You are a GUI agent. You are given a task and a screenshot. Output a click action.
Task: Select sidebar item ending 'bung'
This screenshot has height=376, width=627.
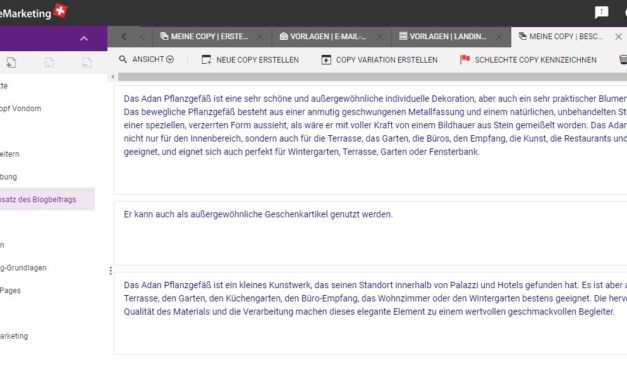(8, 177)
